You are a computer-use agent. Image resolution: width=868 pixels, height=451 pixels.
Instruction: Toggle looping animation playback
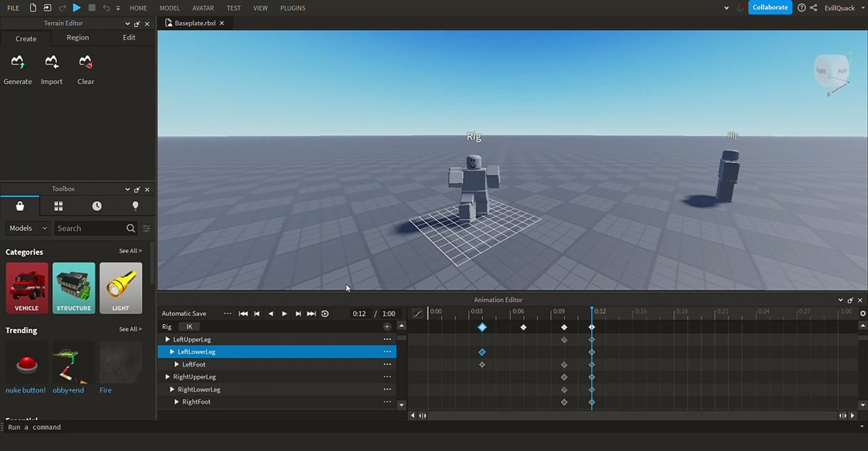coord(324,314)
